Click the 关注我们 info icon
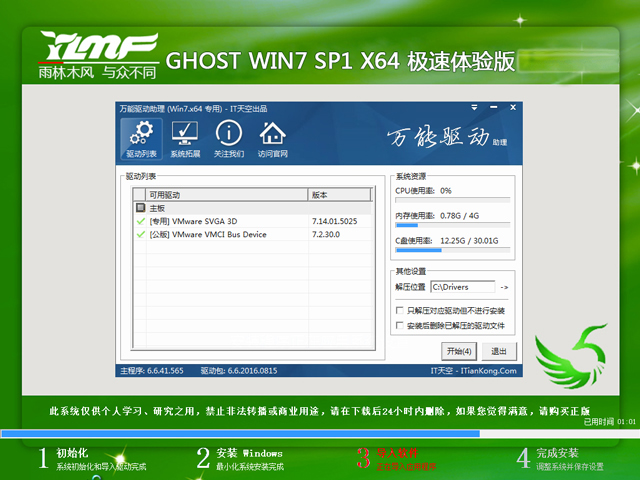 coord(228,138)
